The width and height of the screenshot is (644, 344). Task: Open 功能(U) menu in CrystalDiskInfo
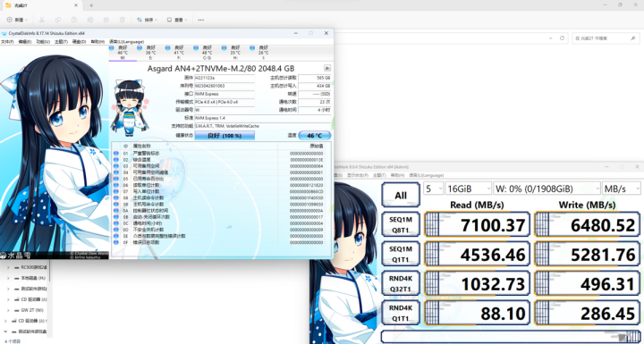[x=43, y=41]
